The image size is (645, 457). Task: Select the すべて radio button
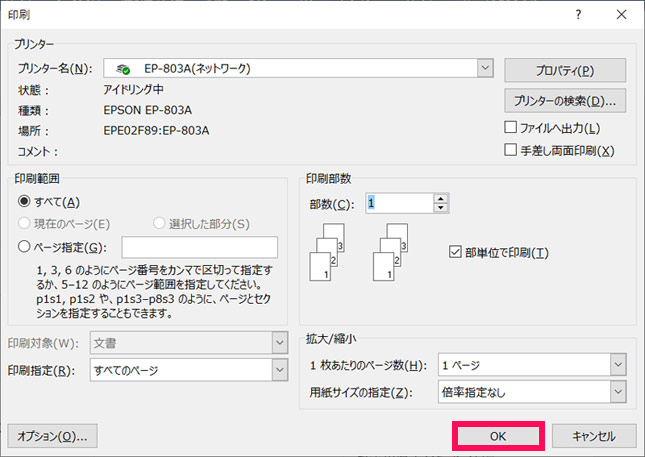tap(24, 202)
